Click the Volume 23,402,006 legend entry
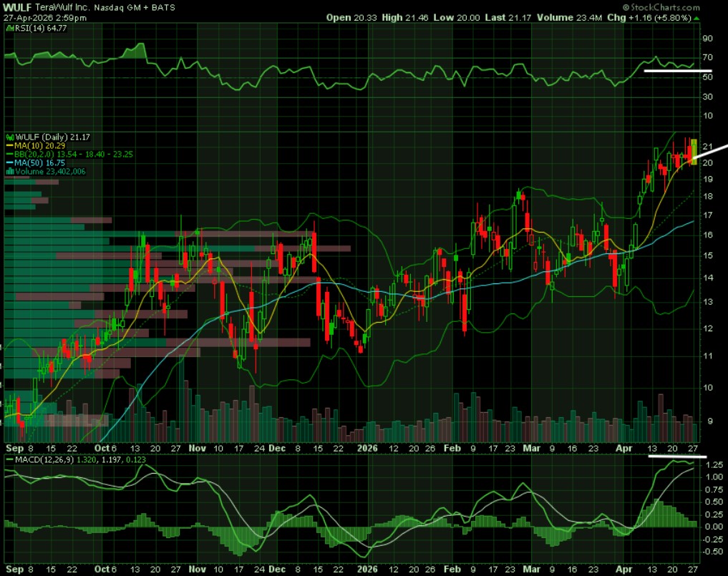This screenshot has height=576, width=728. (50, 171)
